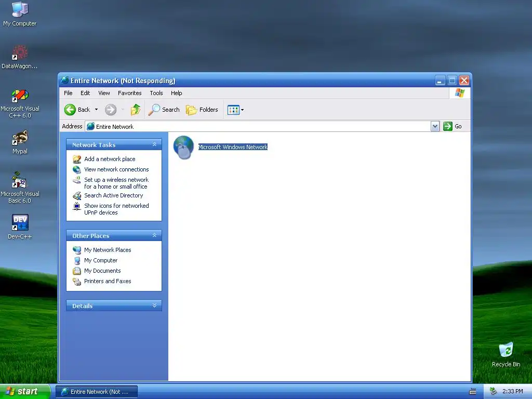Image resolution: width=532 pixels, height=399 pixels.
Task: Open the Views icon dropdown
Action: (x=236, y=110)
